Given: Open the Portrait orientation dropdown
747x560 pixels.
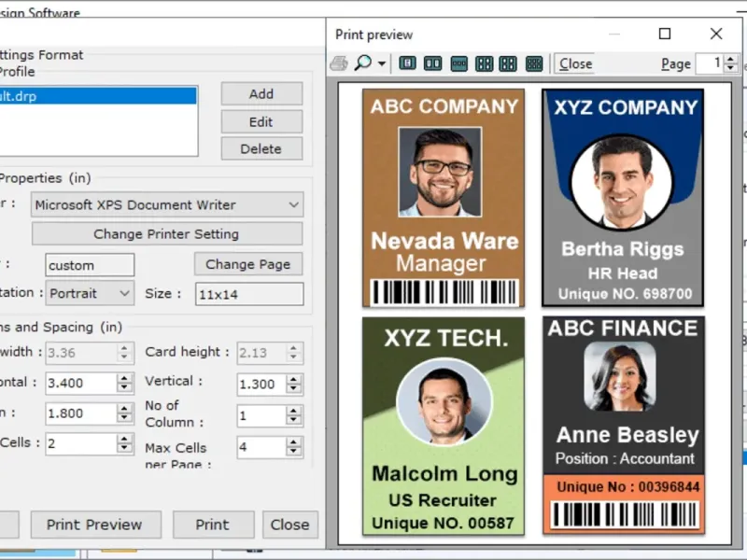Looking at the screenshot, I should (90, 293).
